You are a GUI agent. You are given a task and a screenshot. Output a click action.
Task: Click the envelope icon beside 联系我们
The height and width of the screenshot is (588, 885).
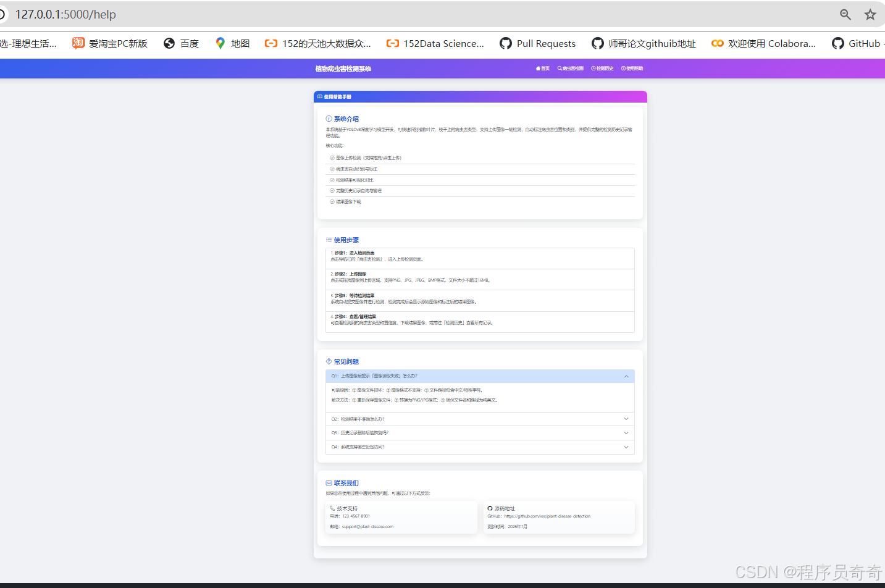coord(329,483)
